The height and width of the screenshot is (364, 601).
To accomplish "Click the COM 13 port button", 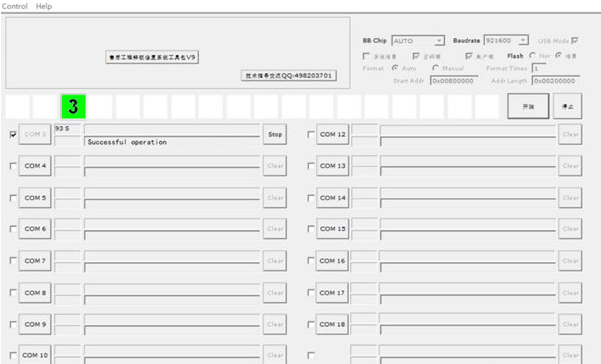I will (x=333, y=166).
